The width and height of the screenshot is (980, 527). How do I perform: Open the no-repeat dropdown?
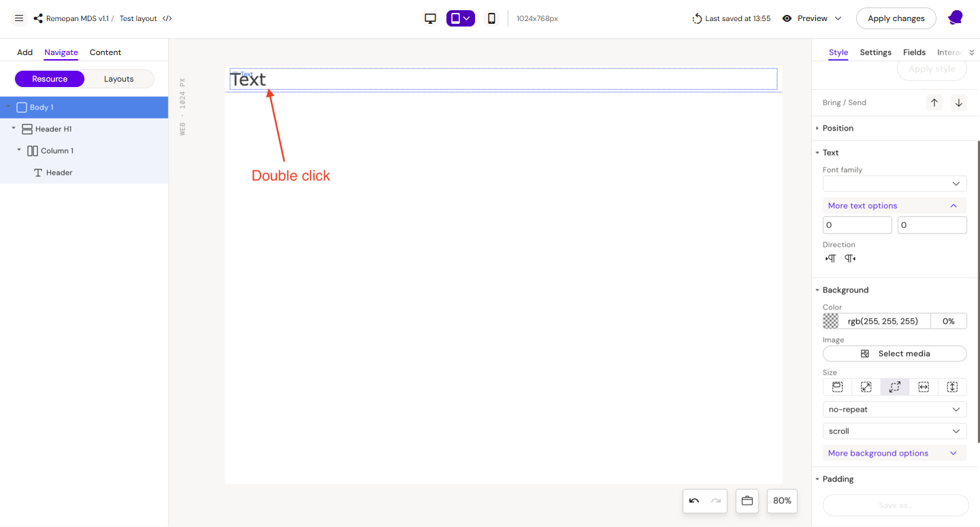click(894, 409)
